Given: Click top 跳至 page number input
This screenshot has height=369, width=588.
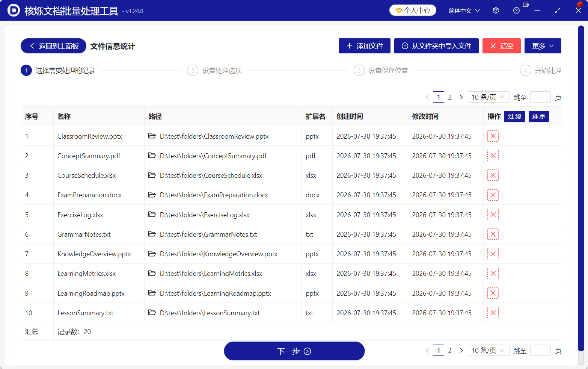Looking at the screenshot, I should pos(540,97).
